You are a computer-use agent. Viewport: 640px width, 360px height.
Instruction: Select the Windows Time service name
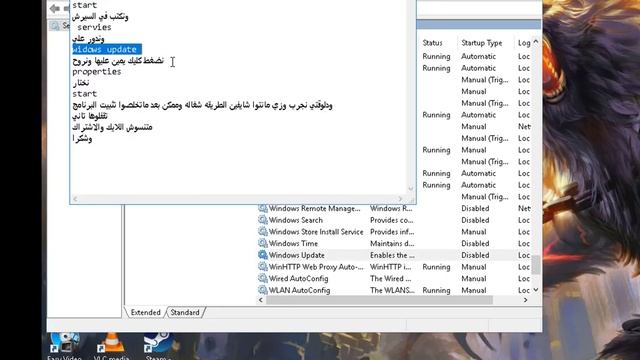click(293, 243)
